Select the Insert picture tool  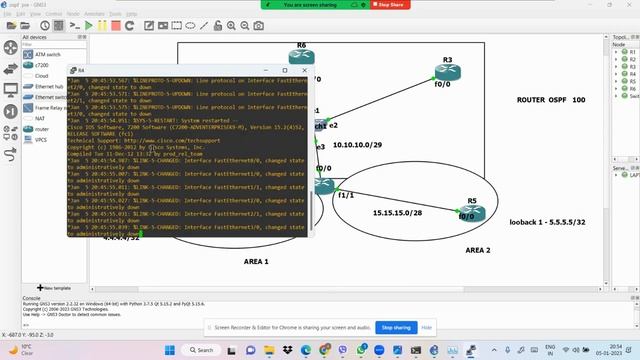pos(163,26)
